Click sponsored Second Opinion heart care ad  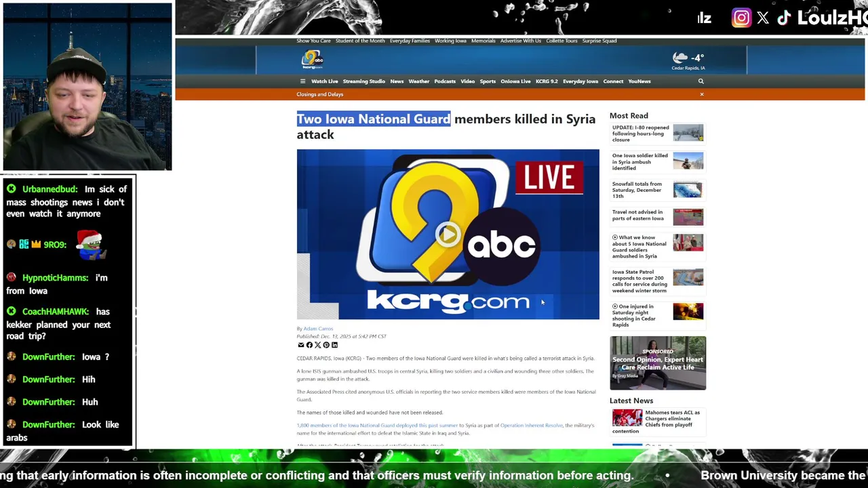[658, 363]
